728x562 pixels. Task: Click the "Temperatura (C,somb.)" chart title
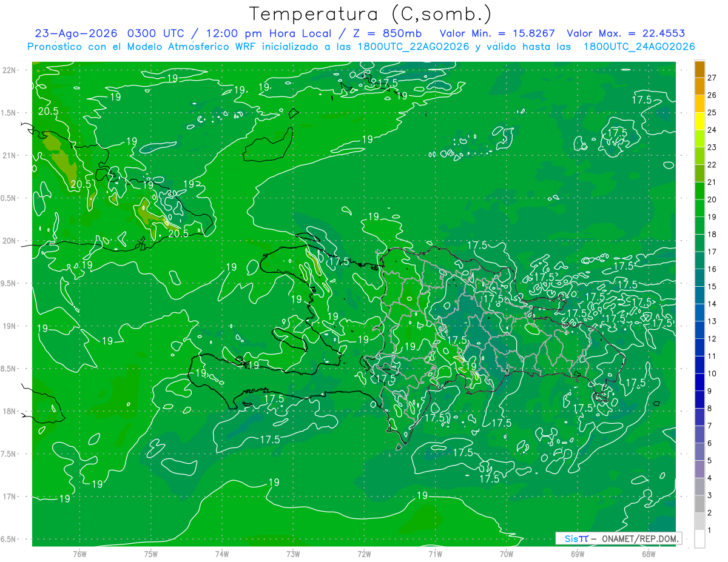(371, 14)
